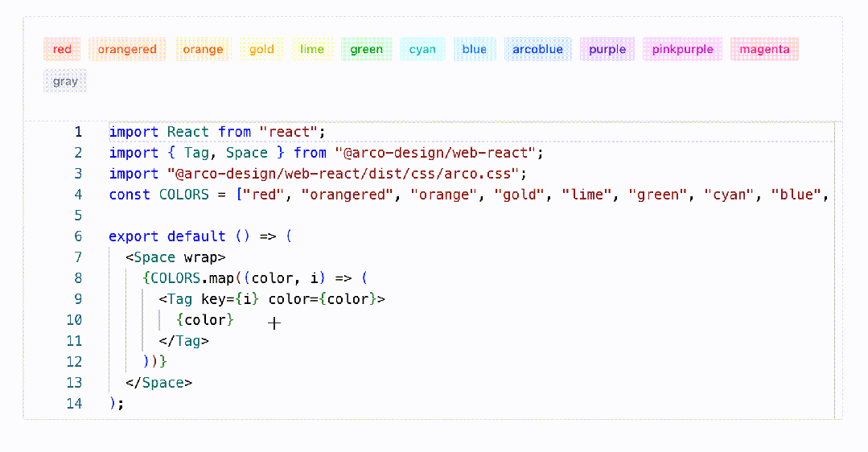The image size is (868, 452).
Task: Click the "green" string in COLORS array
Action: tap(658, 195)
